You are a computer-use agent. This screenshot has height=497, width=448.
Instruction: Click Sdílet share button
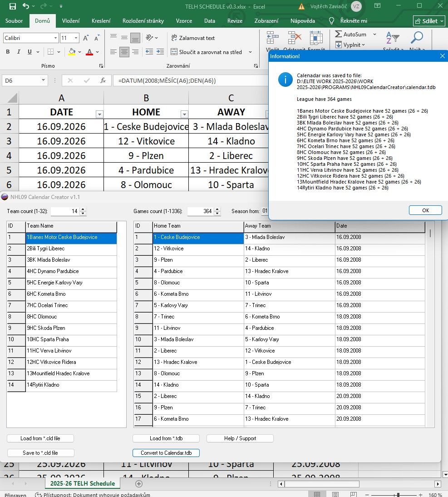(x=429, y=21)
